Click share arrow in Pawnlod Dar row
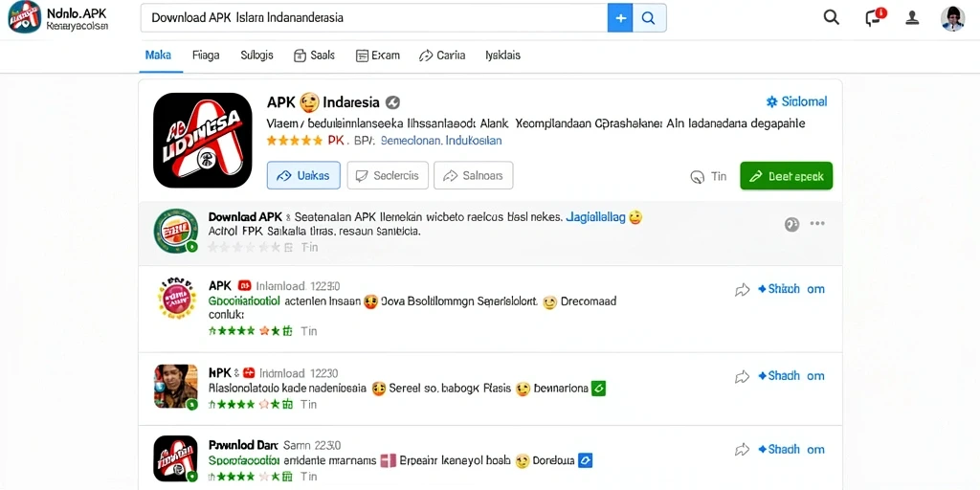This screenshot has height=490, width=980. pos(742,450)
